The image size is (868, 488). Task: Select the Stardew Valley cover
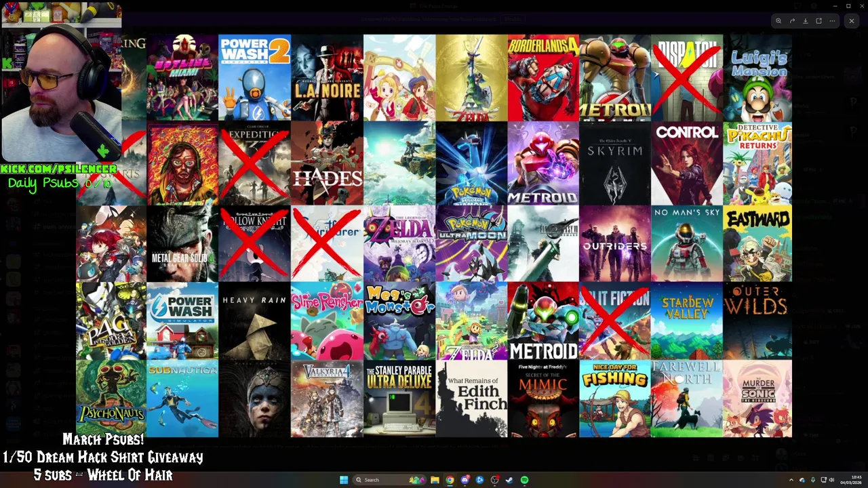point(687,321)
